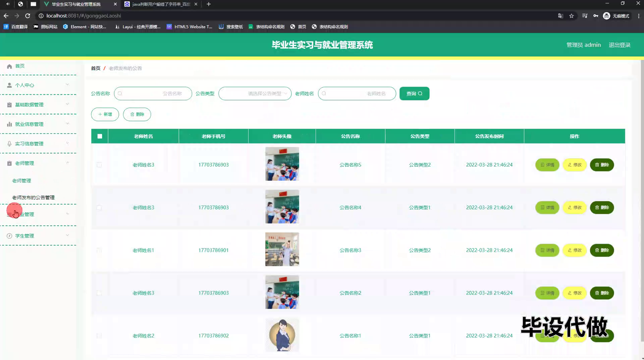Switch to the java判断 browser tab
This screenshot has width=644, height=360.
(x=161, y=4)
